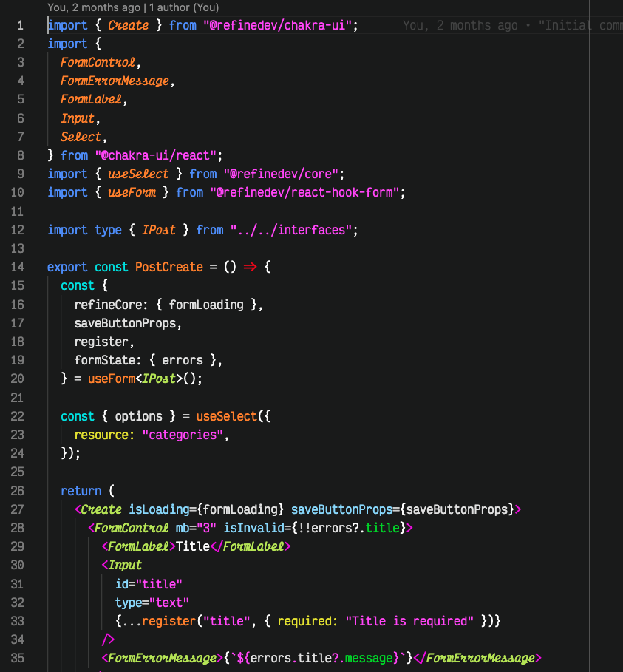This screenshot has height=672, width=623.
Task: Click the opening FormLabel tag on line 29
Action: [139, 546]
